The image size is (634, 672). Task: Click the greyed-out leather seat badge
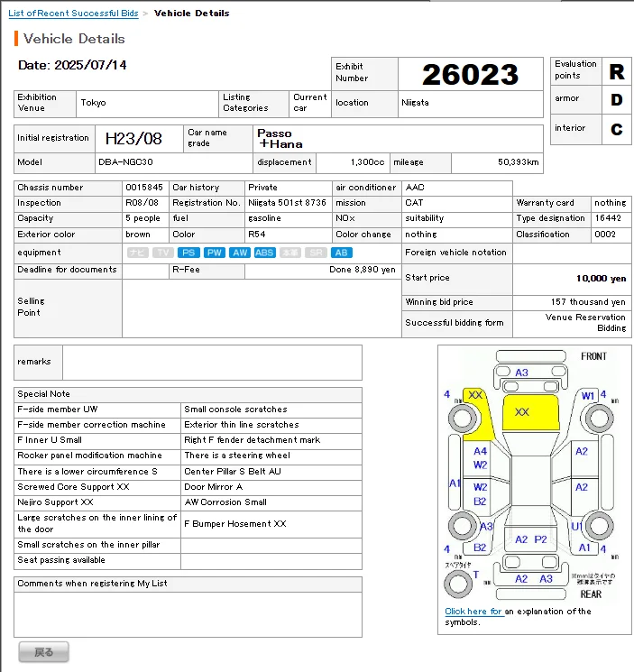(x=290, y=253)
